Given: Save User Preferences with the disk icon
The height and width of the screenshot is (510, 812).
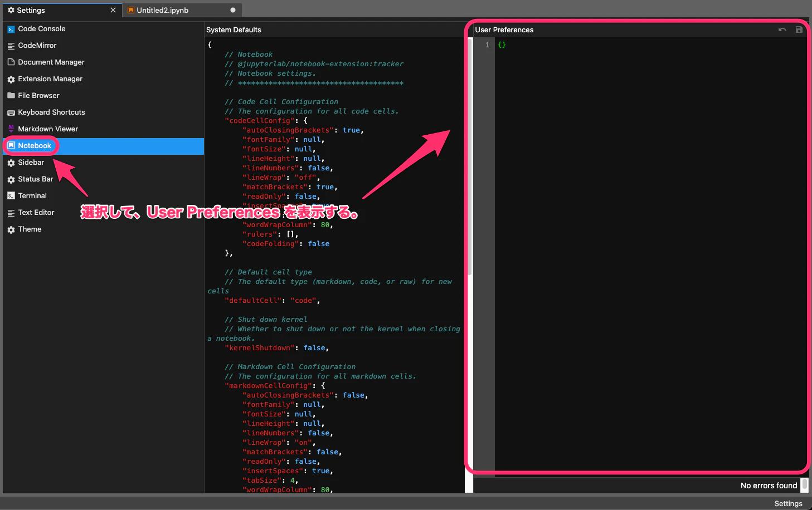Looking at the screenshot, I should (799, 30).
